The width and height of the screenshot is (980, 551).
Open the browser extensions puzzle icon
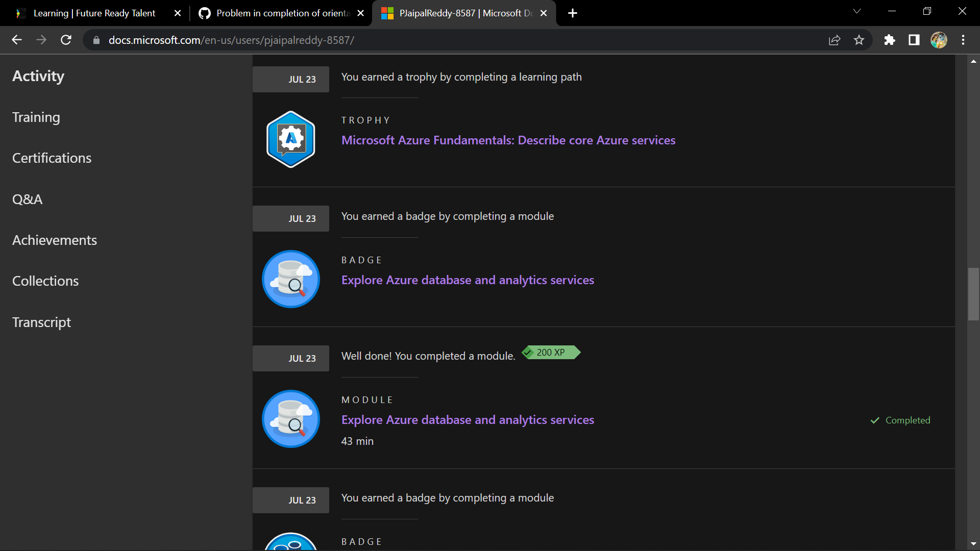tap(890, 40)
